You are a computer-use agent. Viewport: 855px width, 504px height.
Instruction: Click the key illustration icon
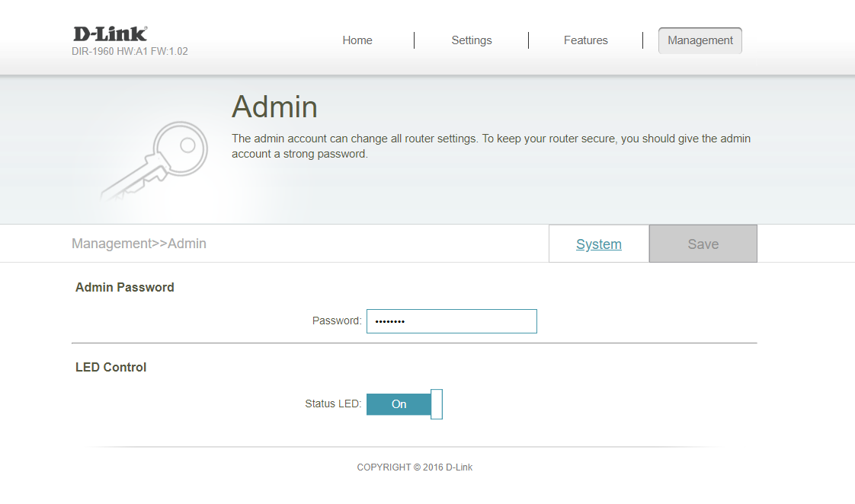pyautogui.click(x=155, y=160)
